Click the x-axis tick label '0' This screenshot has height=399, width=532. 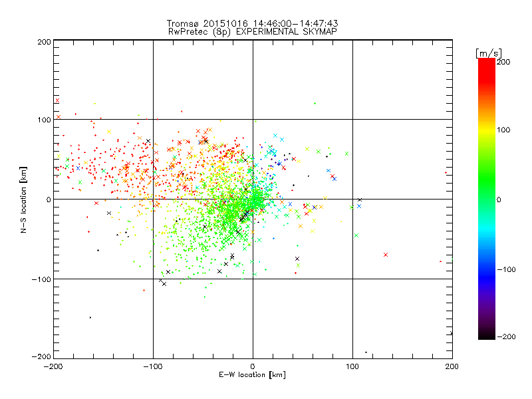tap(253, 366)
